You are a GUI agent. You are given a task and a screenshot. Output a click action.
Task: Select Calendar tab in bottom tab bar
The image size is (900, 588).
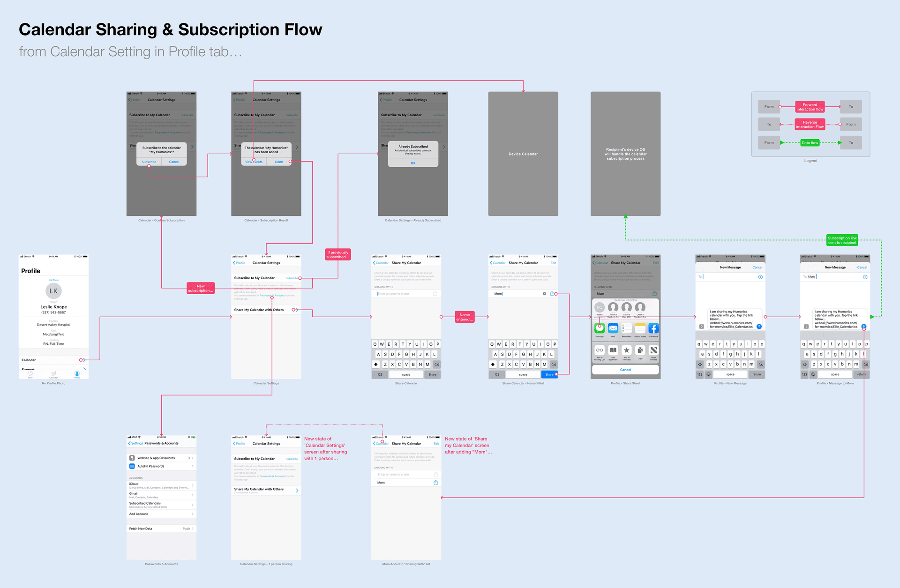pos(53,374)
